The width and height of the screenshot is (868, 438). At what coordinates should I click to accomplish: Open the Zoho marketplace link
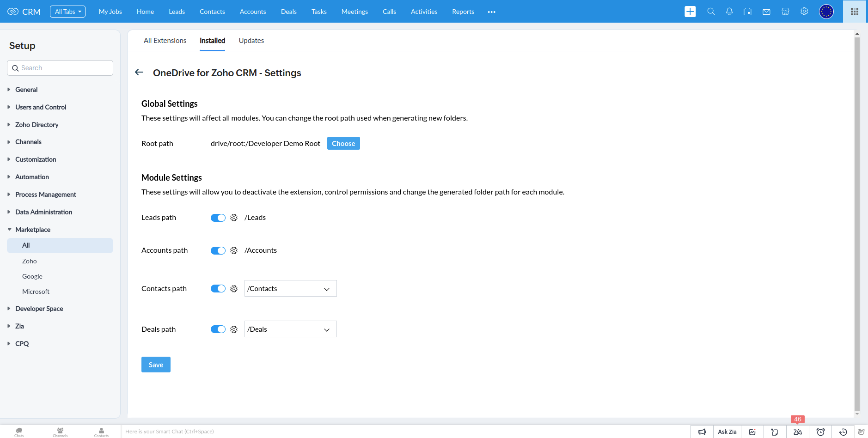[30, 261]
